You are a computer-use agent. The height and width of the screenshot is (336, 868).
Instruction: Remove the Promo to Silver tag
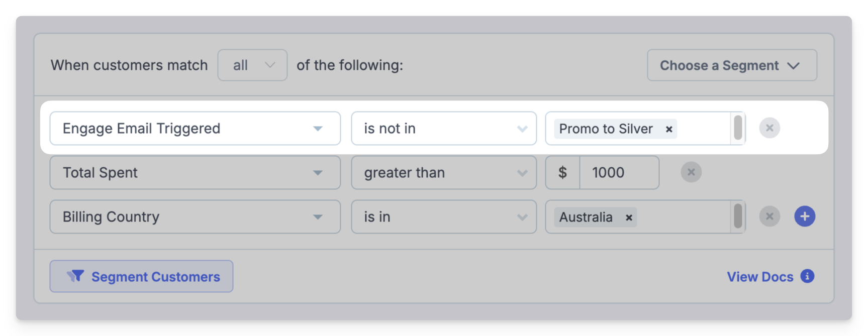[669, 129]
